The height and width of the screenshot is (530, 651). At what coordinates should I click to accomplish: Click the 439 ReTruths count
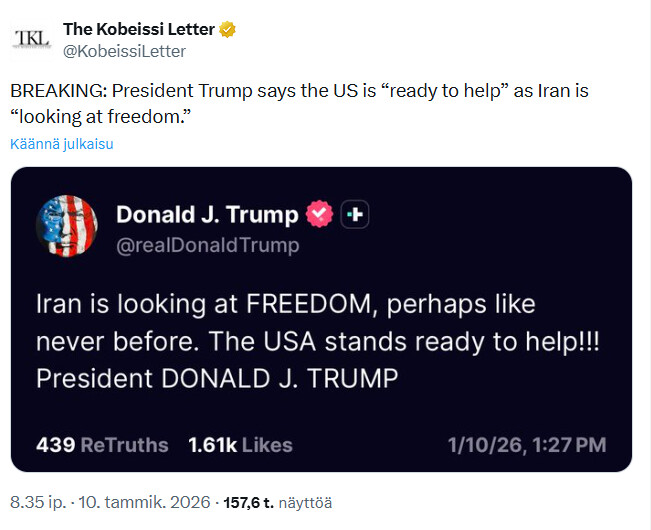click(102, 444)
